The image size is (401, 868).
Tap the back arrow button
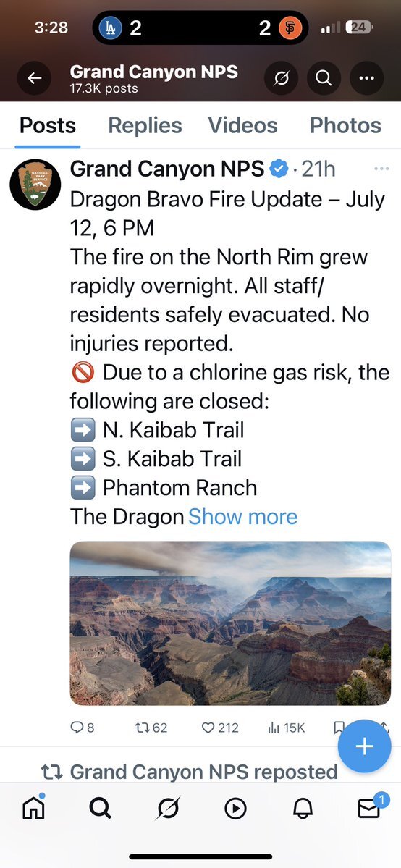point(34,79)
